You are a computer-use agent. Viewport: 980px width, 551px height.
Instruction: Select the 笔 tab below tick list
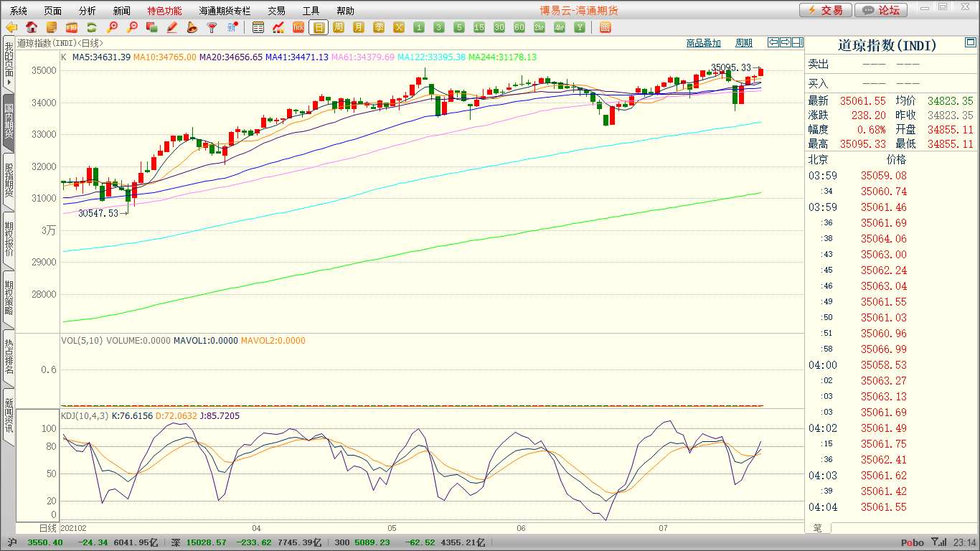click(x=817, y=527)
